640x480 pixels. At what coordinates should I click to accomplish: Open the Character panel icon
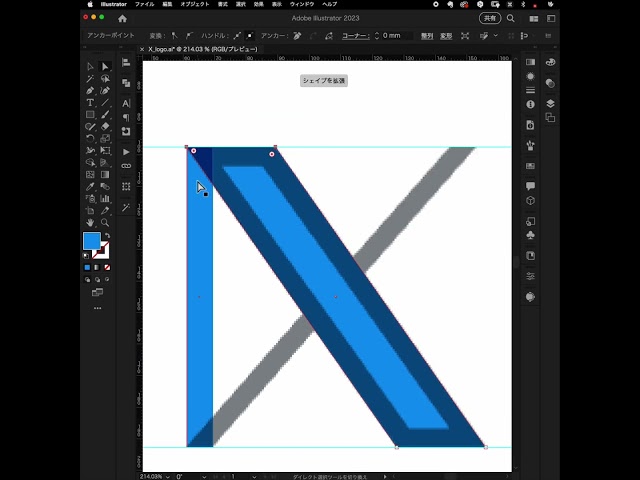point(126,103)
